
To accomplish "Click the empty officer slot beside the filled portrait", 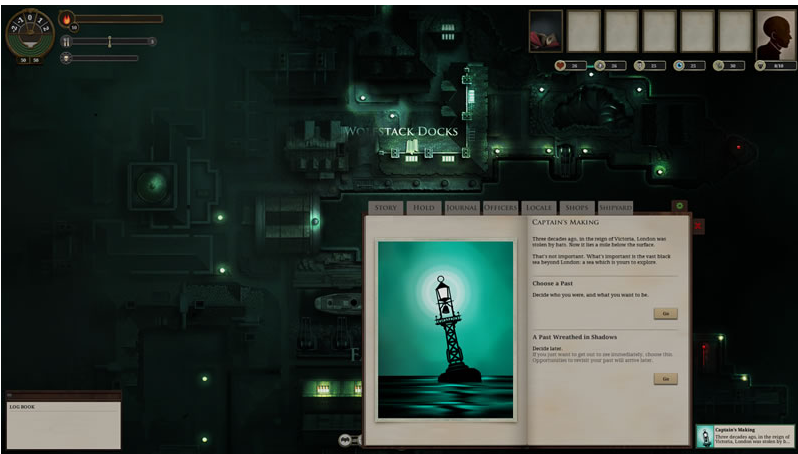I will pos(584,31).
